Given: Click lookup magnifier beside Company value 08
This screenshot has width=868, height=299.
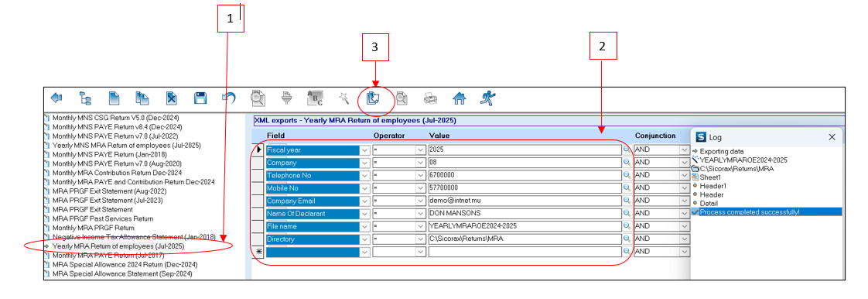Looking at the screenshot, I should [627, 163].
